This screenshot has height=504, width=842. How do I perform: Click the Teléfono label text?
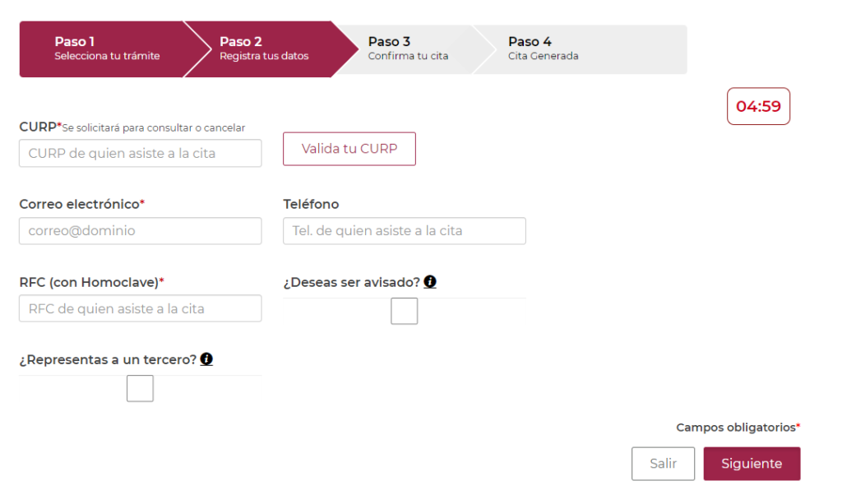pyautogui.click(x=311, y=204)
